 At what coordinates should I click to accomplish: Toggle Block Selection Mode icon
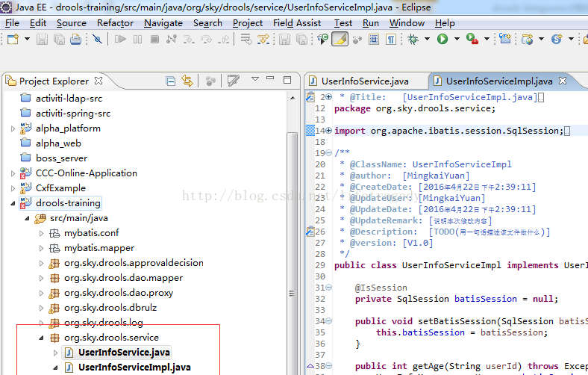tap(374, 39)
